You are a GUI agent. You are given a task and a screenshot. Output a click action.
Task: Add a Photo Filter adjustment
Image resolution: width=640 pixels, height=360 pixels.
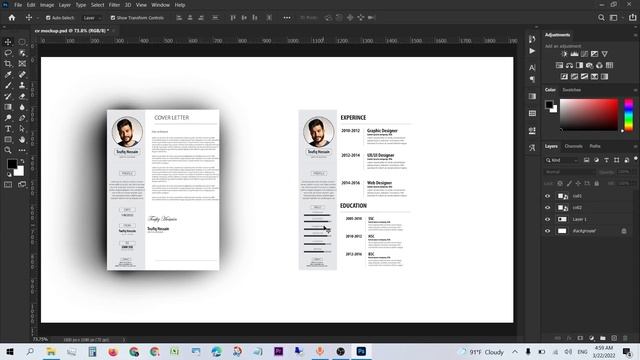click(589, 65)
